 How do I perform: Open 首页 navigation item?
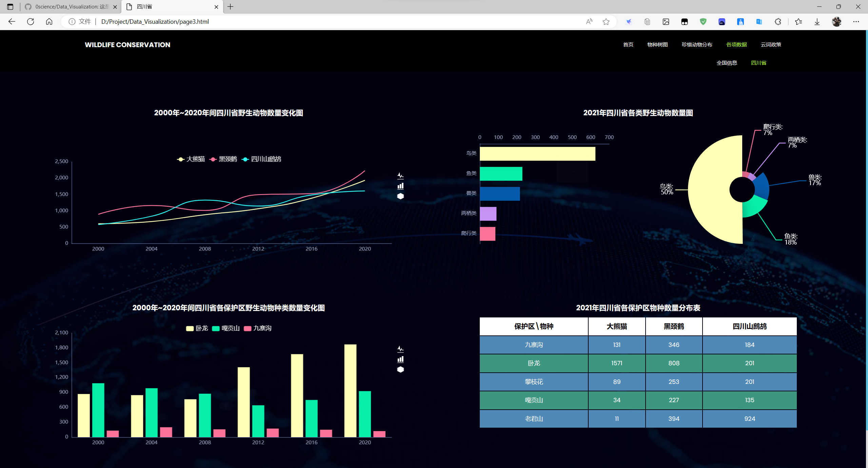pyautogui.click(x=628, y=45)
